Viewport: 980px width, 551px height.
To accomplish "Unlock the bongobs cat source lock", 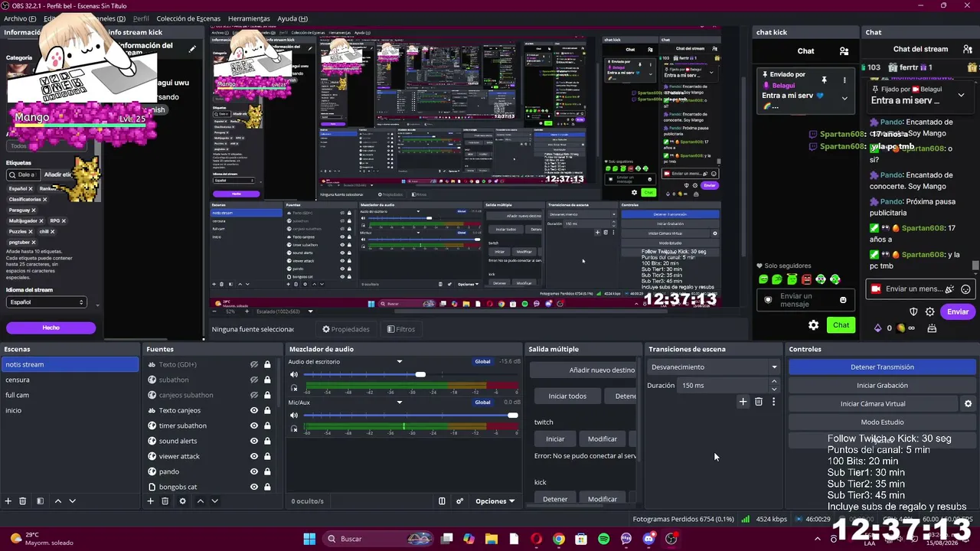I will click(x=267, y=487).
